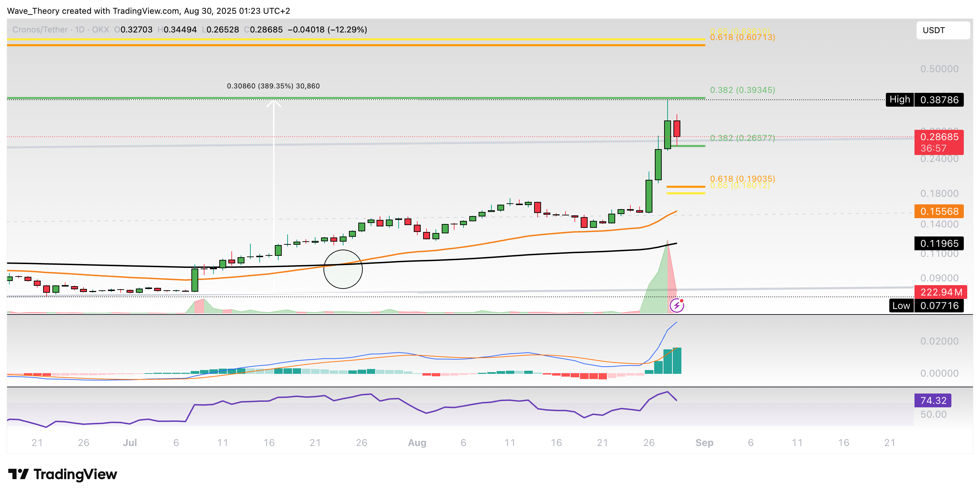980x495 pixels.
Task: Click the High 0.38786 price label
Action: pyautogui.click(x=924, y=100)
